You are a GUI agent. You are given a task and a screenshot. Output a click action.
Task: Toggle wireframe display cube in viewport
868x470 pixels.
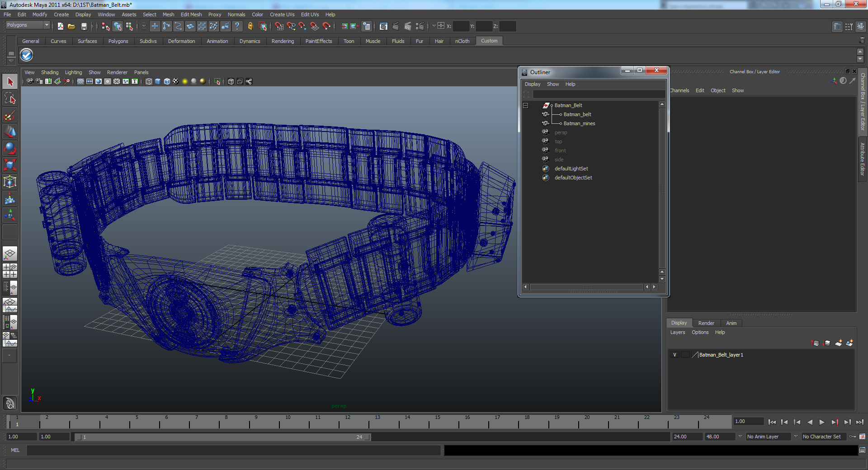pos(149,81)
